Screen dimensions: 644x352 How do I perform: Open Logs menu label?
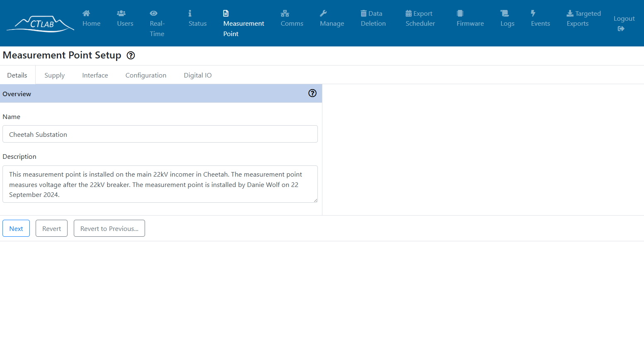tap(507, 24)
